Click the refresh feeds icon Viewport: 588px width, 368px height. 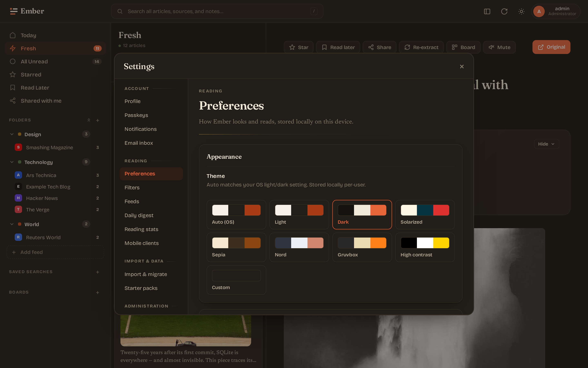point(504,11)
